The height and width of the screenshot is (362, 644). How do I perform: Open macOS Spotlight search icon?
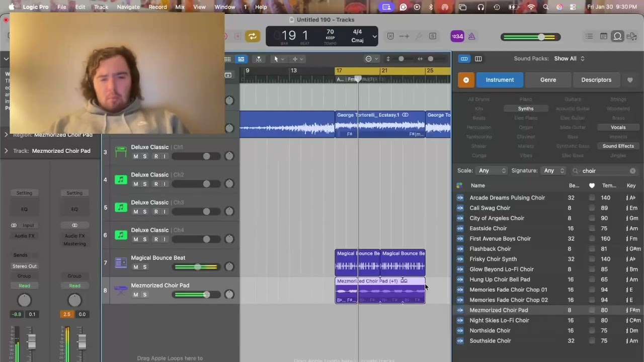[546, 7]
